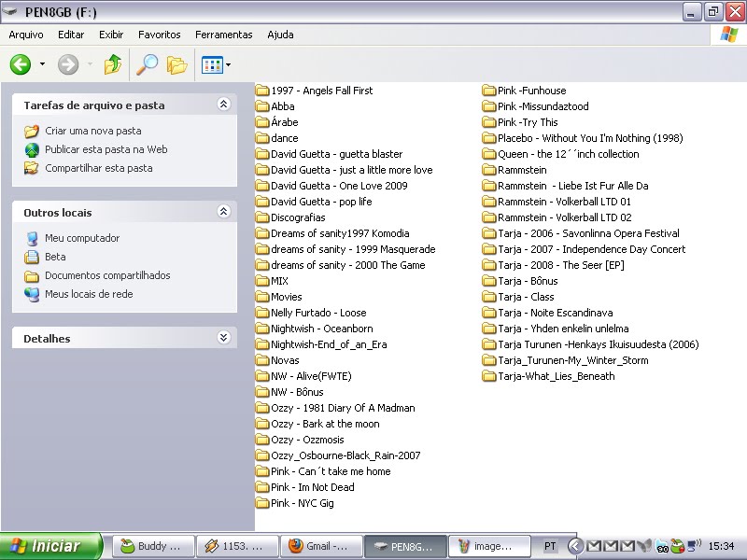The height and width of the screenshot is (560, 747).
Task: Open the Arquivo menu
Action: [x=26, y=35]
